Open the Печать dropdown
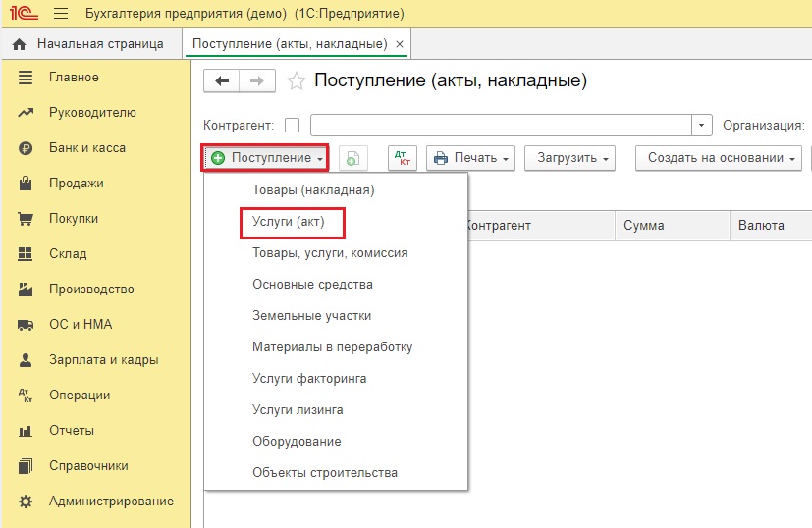The height and width of the screenshot is (528, 812). (x=471, y=158)
